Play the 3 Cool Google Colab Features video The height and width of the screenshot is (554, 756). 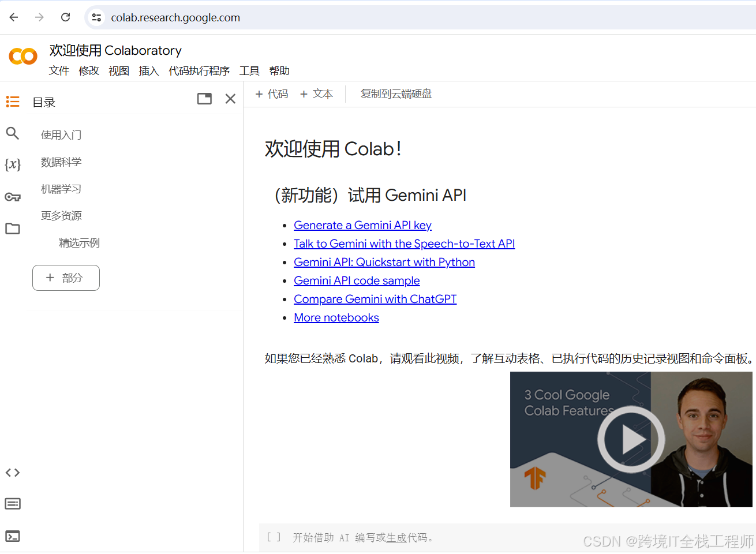click(x=631, y=440)
